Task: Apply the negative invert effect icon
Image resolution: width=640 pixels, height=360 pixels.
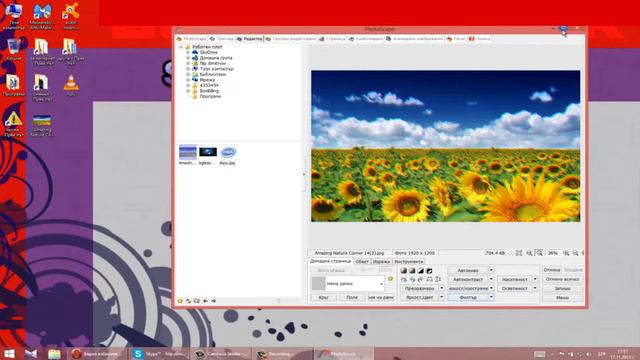Action: [429, 271]
